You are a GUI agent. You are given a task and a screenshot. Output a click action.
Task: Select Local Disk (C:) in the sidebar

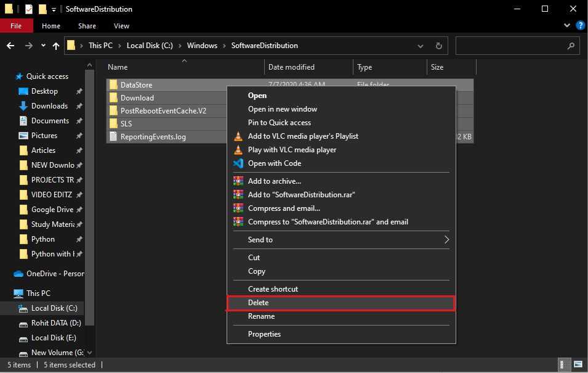[54, 308]
